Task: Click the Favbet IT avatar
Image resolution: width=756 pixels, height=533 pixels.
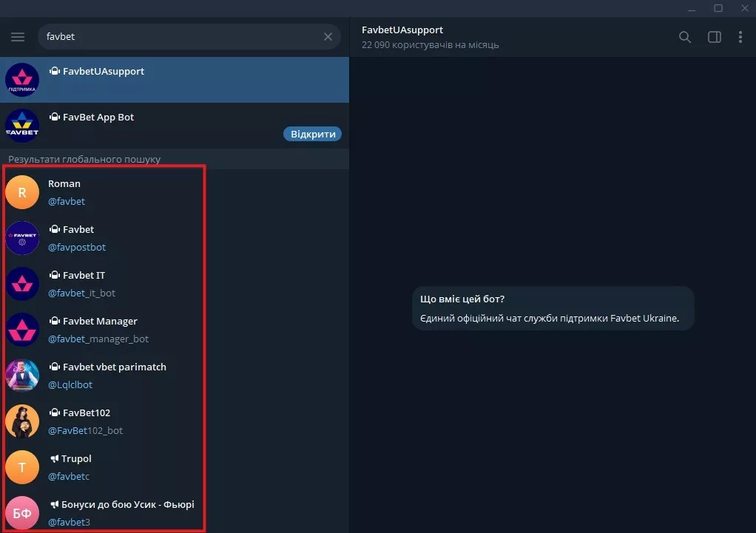Action: tap(22, 284)
